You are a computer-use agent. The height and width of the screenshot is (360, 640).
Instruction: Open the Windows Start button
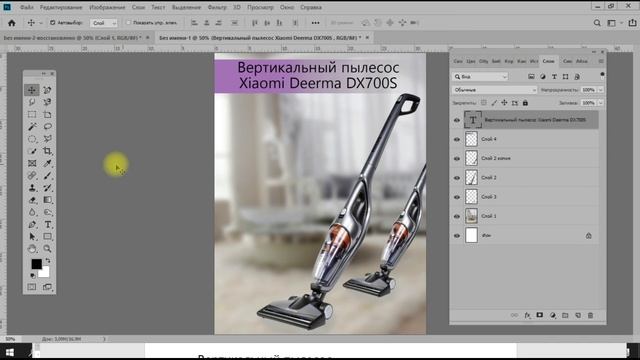click(10, 352)
